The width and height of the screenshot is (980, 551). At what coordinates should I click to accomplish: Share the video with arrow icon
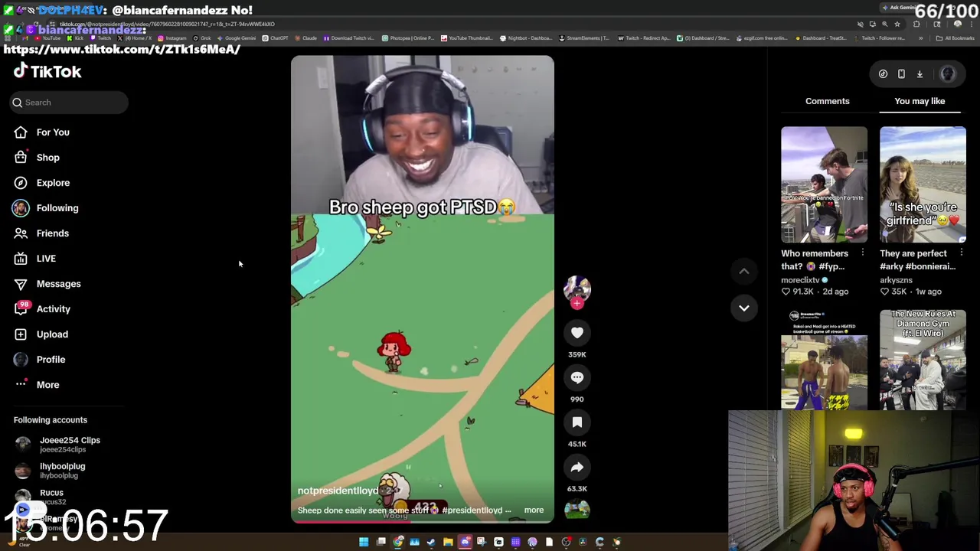pyautogui.click(x=577, y=467)
